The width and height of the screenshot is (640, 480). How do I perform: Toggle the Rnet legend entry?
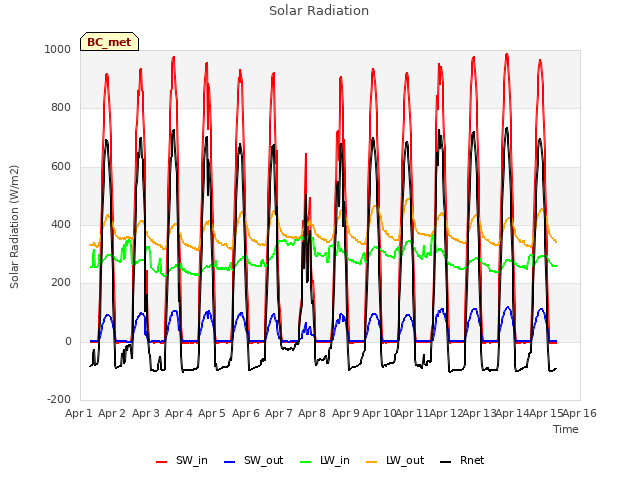click(x=462, y=460)
